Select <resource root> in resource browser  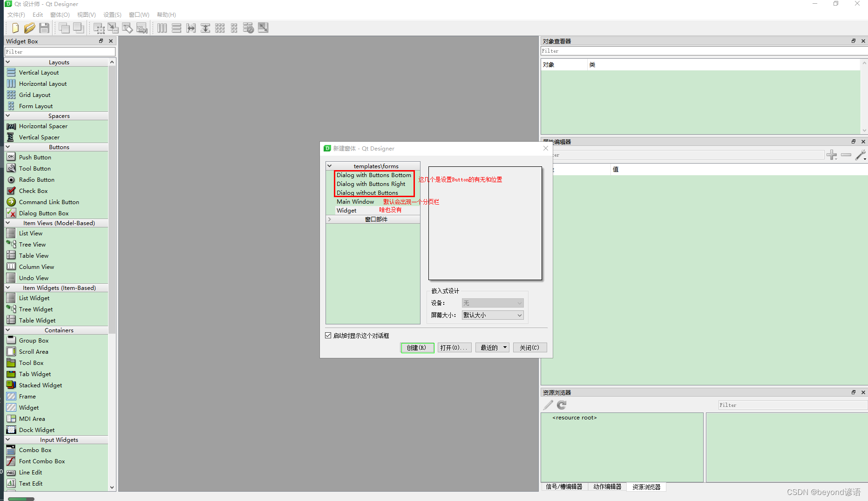pyautogui.click(x=575, y=418)
